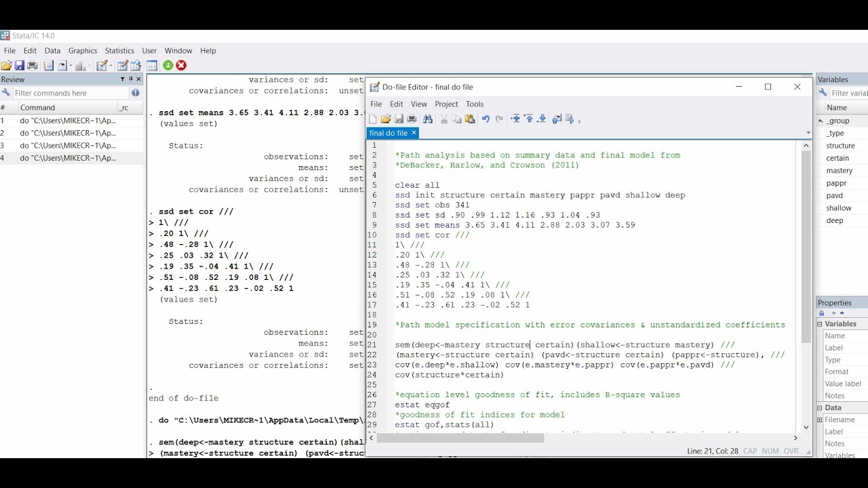The height and width of the screenshot is (488, 868).
Task: Open Project menu in Do-file Editor
Action: tap(446, 104)
